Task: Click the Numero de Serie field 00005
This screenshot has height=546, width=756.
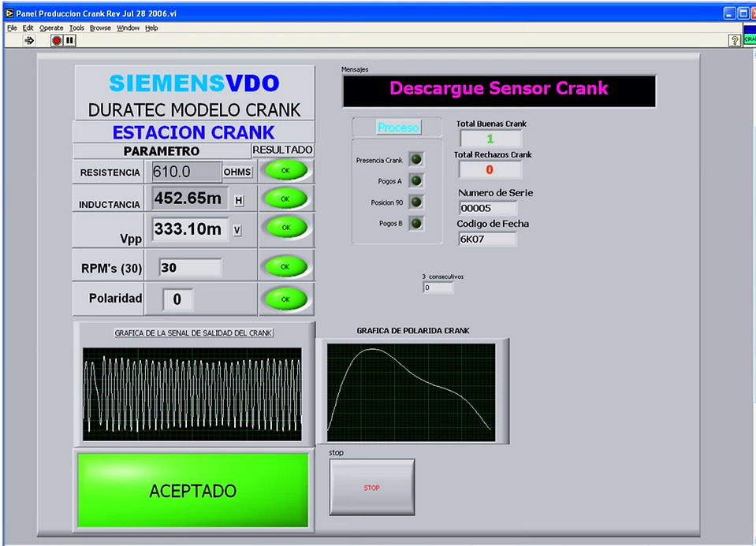Action: [487, 208]
